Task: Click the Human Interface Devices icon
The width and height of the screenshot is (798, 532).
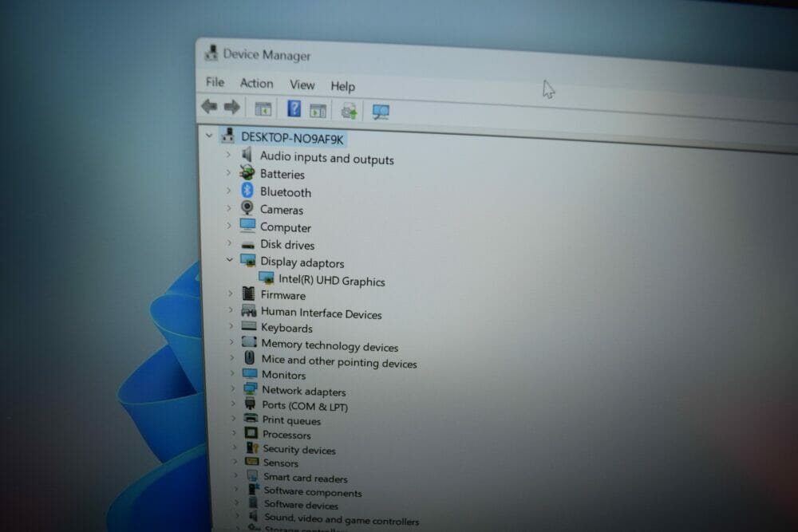Action: point(249,310)
